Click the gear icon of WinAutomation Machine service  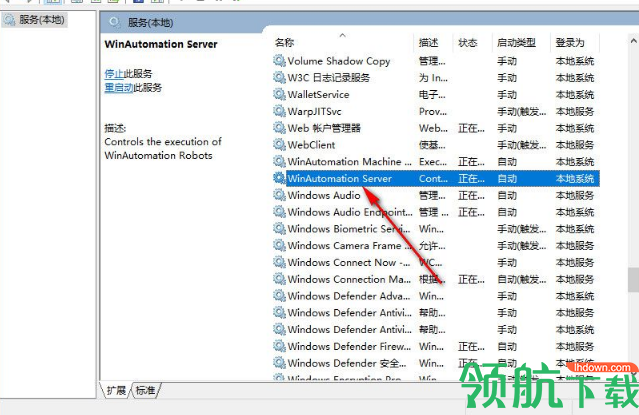(x=279, y=162)
